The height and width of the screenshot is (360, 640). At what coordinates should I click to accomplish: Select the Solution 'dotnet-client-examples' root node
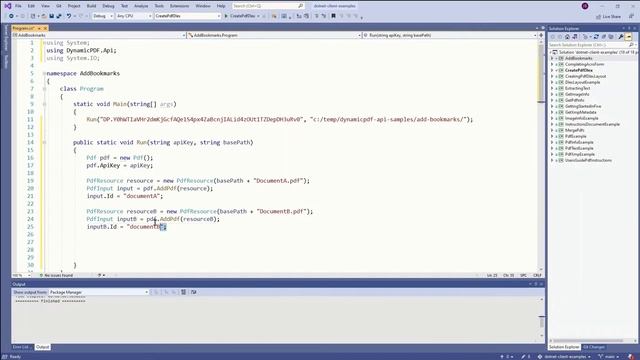(594, 52)
